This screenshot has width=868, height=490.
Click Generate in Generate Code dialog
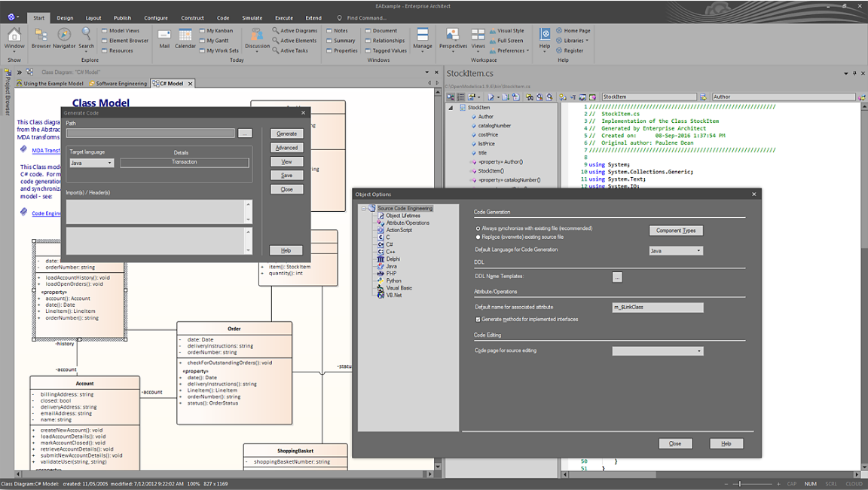click(x=287, y=134)
